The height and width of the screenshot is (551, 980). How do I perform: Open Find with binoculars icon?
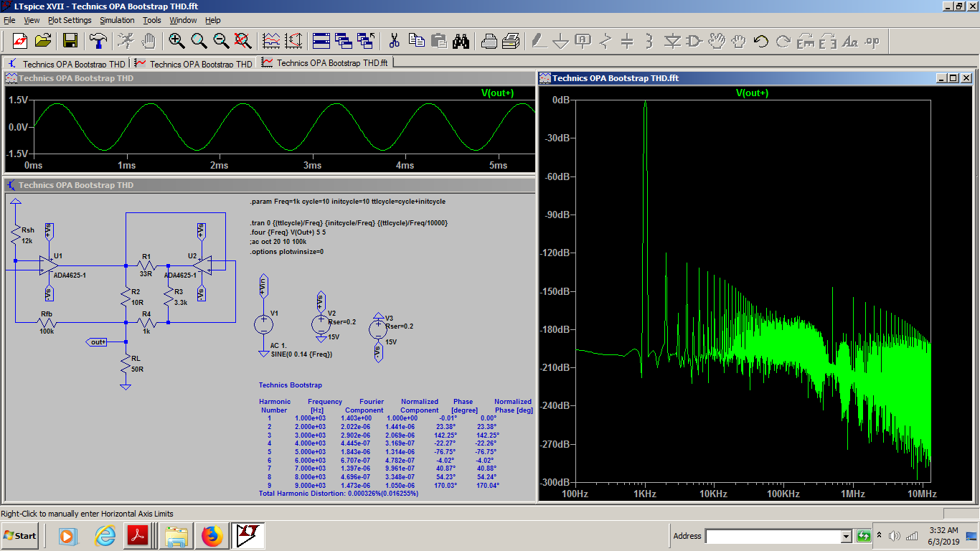[x=461, y=41]
